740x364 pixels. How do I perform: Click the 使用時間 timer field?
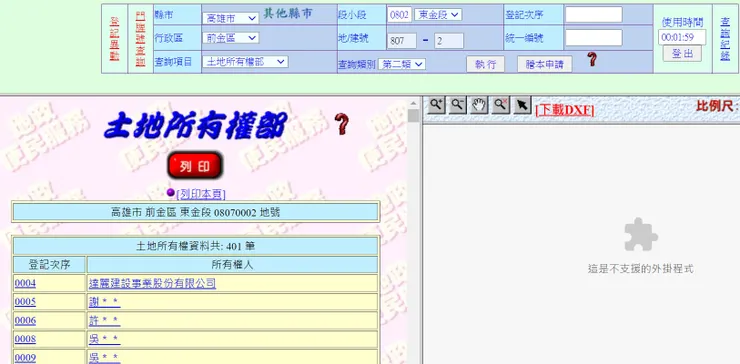point(682,37)
